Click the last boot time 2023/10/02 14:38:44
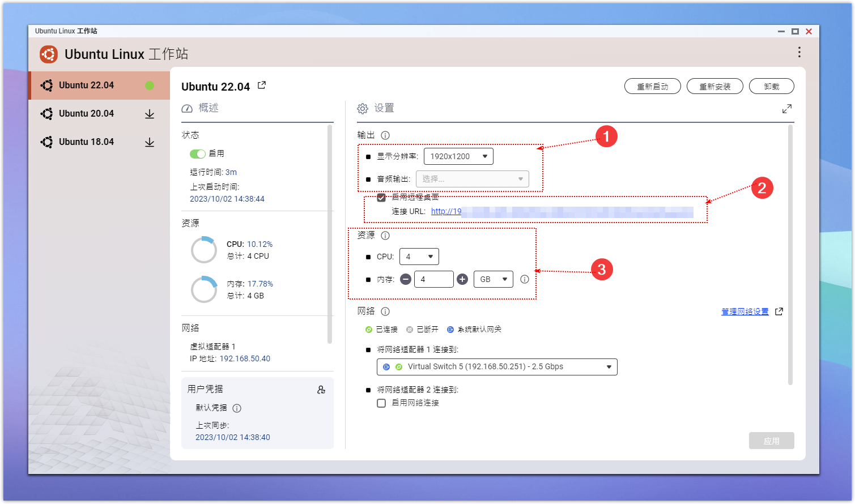This screenshot has height=504, width=855. pyautogui.click(x=227, y=199)
